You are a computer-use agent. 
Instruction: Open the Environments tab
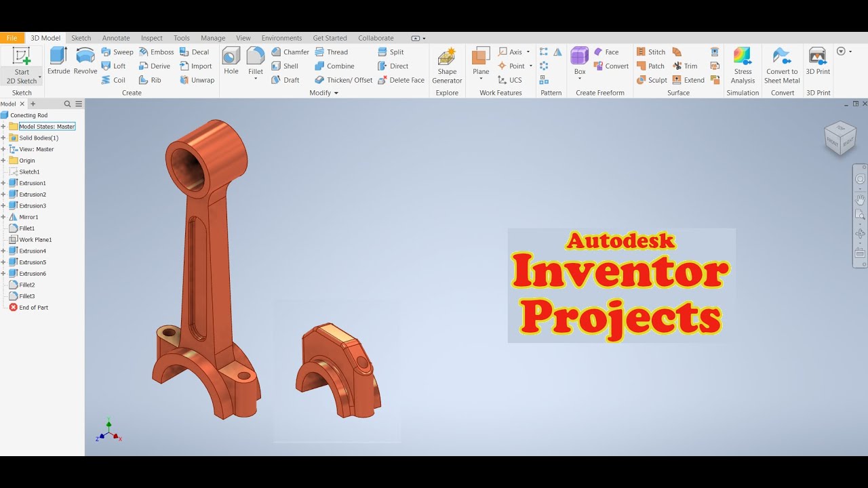281,38
